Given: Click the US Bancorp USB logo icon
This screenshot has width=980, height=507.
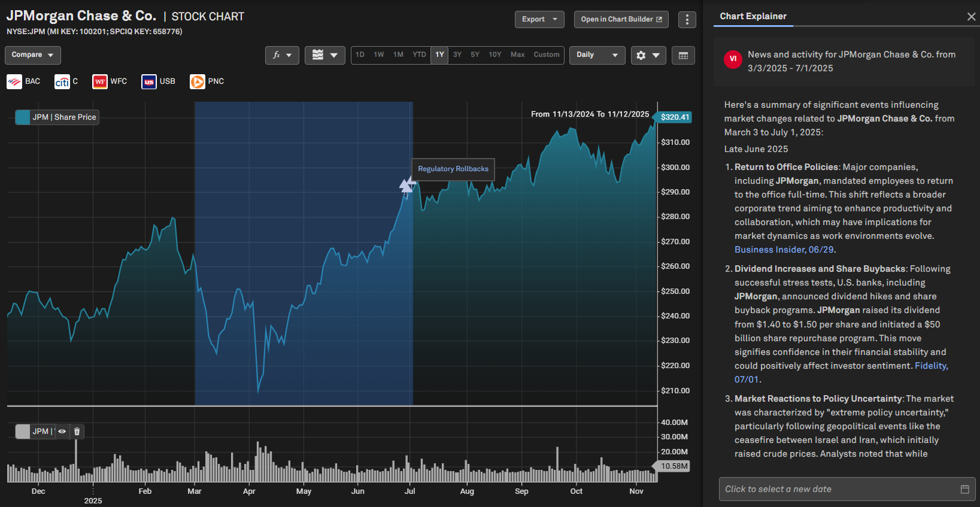Looking at the screenshot, I should click(x=149, y=81).
